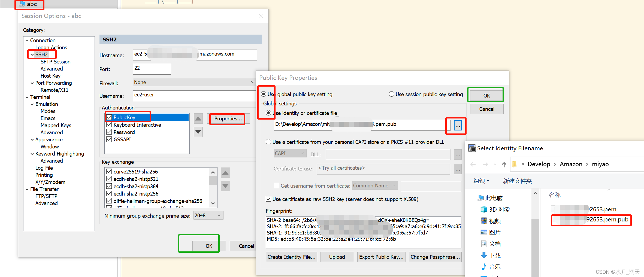This screenshot has width=644, height=277.
Task: Select the 2653.pem file
Action: [584, 209]
